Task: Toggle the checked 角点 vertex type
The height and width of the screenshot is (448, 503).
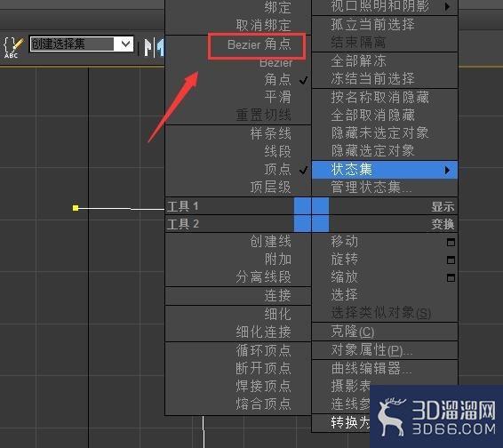Action: (x=277, y=79)
